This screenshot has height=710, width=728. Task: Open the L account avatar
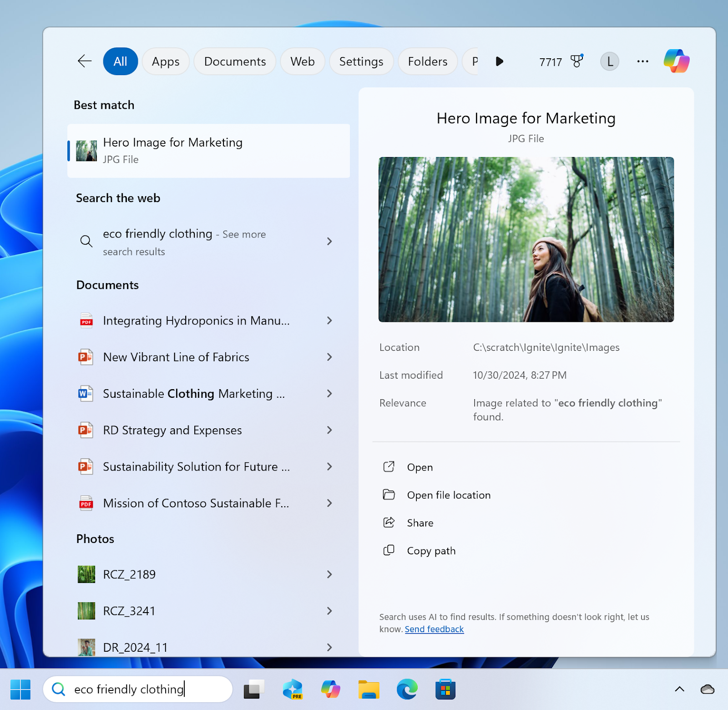click(x=609, y=61)
